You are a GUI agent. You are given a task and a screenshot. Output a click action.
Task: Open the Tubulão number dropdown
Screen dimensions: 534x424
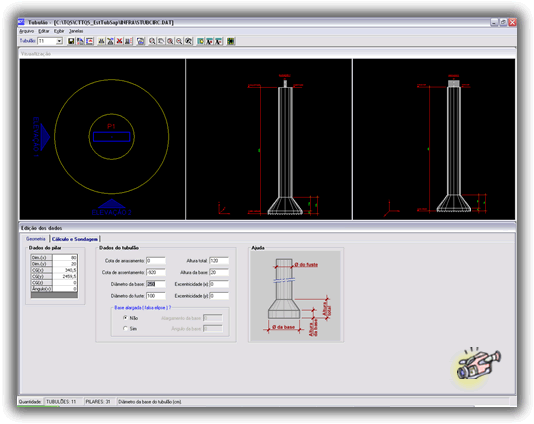pos(59,41)
